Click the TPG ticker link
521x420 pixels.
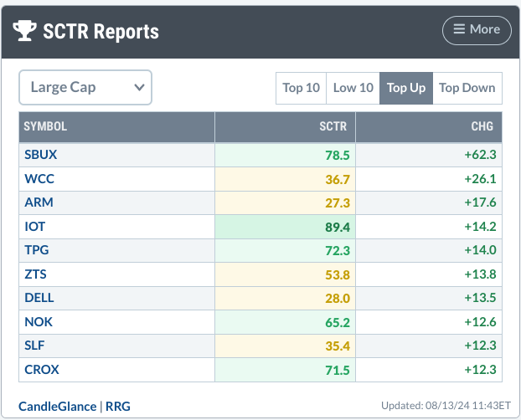38,250
